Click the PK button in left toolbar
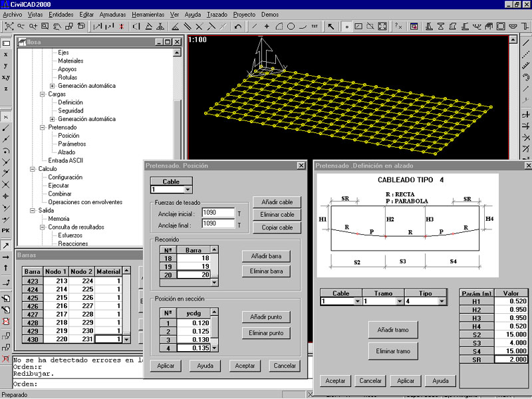The image size is (532, 399). [6, 230]
